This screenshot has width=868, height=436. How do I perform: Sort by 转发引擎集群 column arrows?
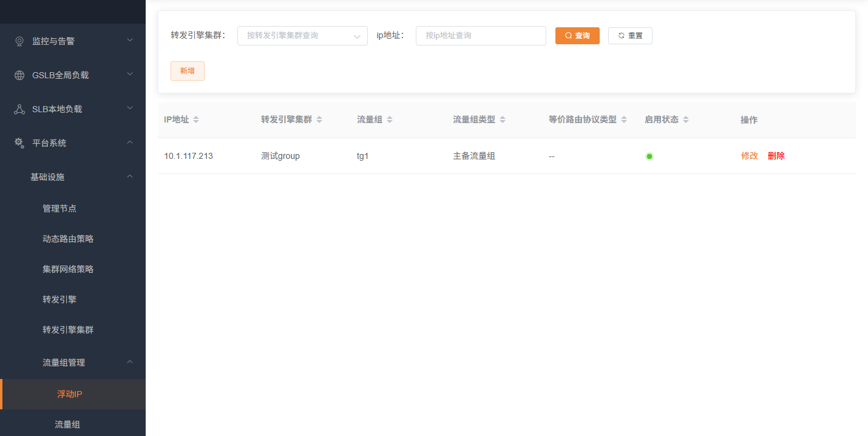click(x=319, y=120)
